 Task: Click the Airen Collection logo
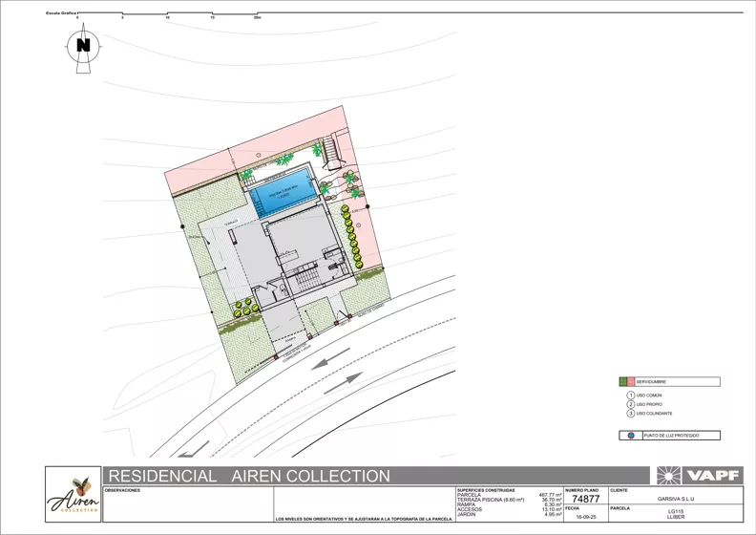[x=73, y=494]
